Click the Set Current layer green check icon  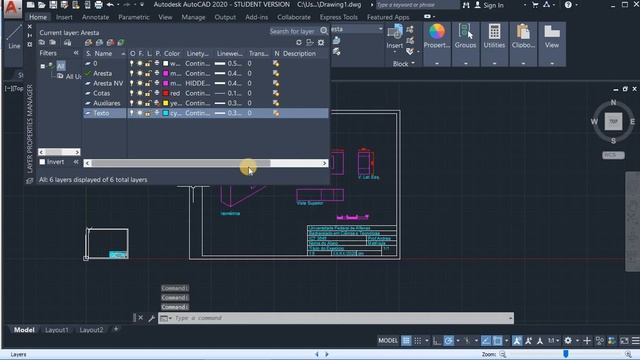coord(121,42)
